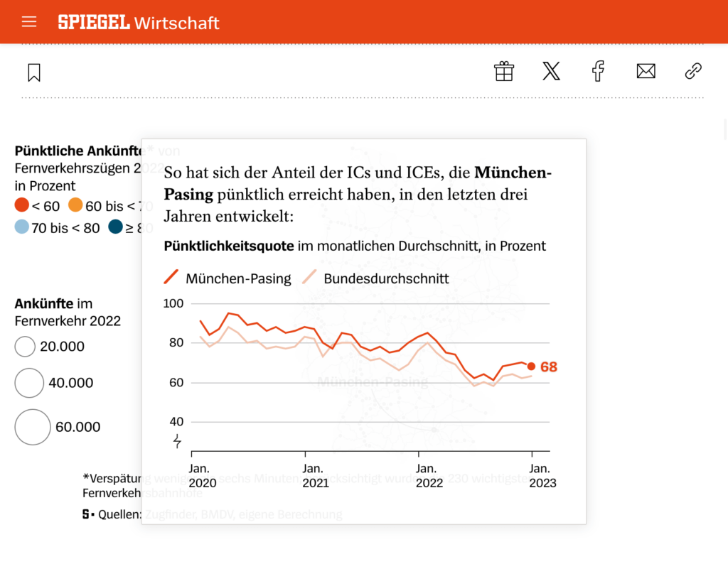The image size is (728, 564).
Task: Click the 20.000 arrivals legend circle
Action: pos(25,347)
